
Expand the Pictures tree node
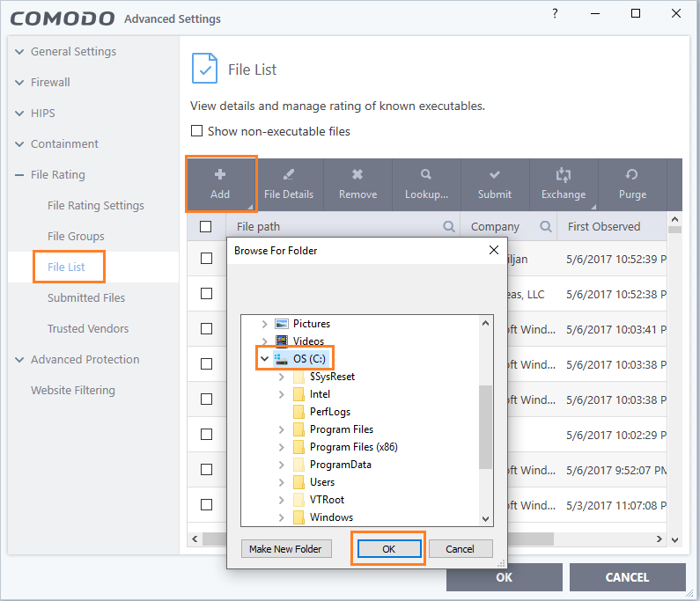click(x=264, y=324)
